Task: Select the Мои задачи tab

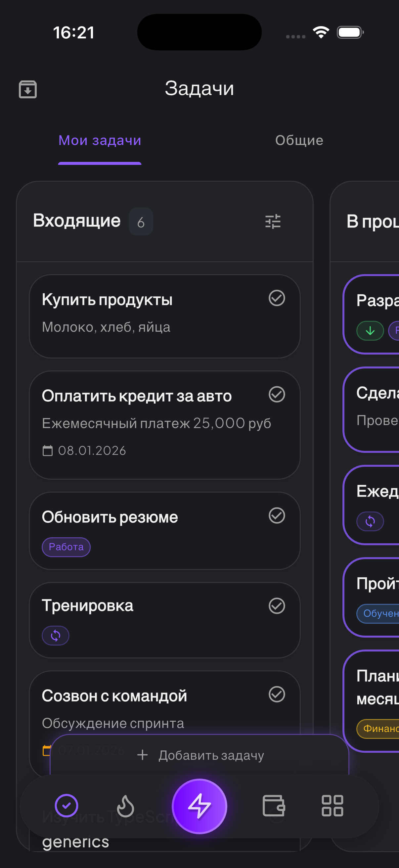Action: coord(99,140)
